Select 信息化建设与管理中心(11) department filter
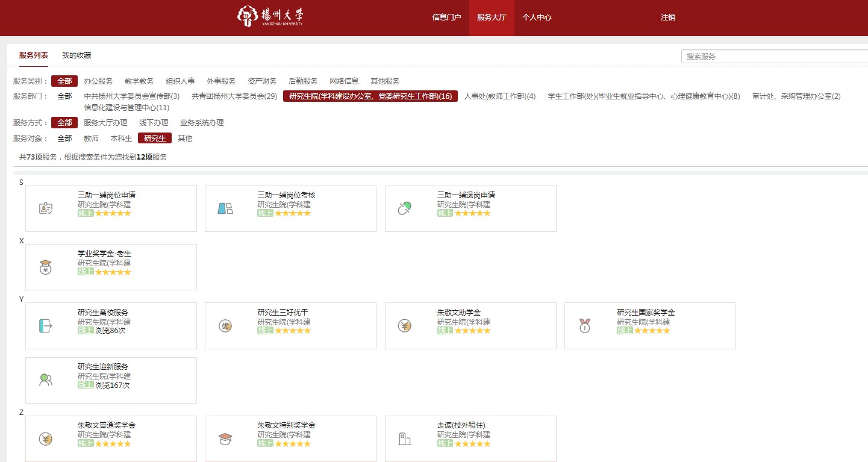 [126, 108]
